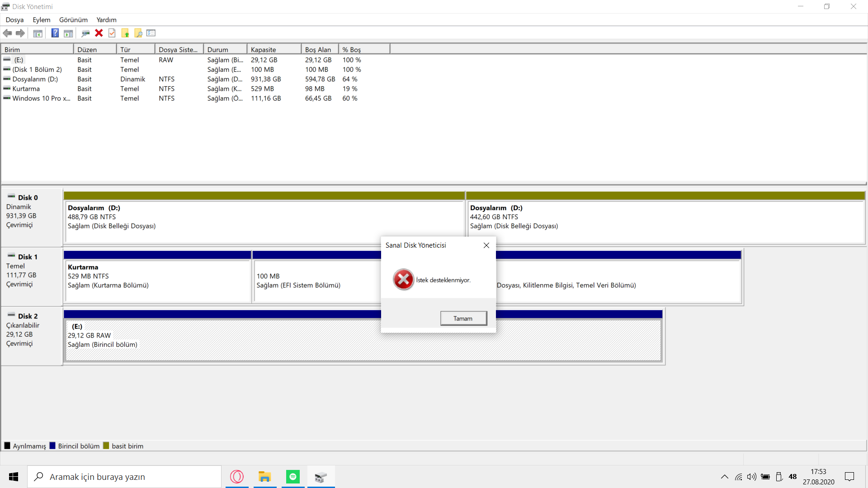Click the blue Help question mark icon
This screenshot has width=868, height=488.
[x=55, y=33]
